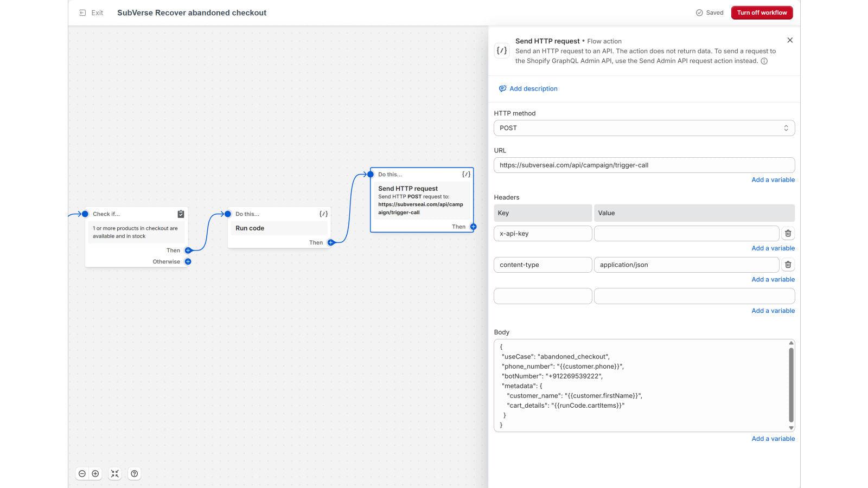Viewport: 868px width, 488px height.
Task: Click inside the URL input field
Action: [644, 165]
